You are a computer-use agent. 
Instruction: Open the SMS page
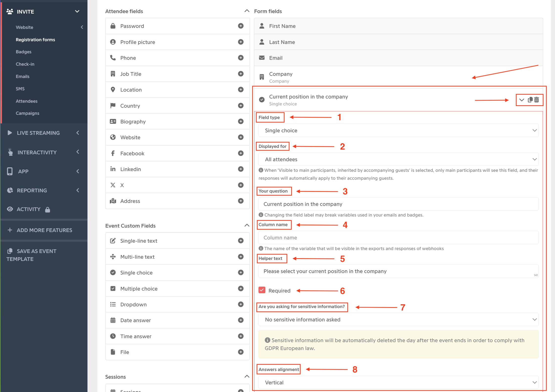(x=20, y=89)
